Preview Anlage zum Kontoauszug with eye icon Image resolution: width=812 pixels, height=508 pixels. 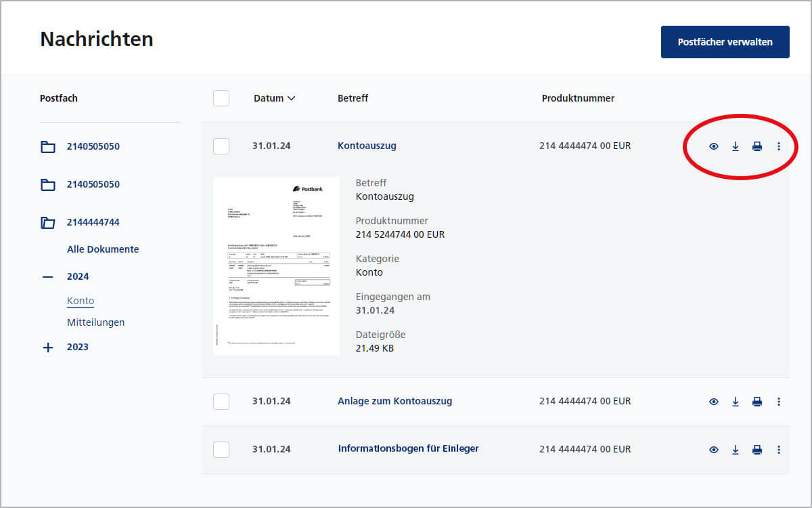(714, 402)
